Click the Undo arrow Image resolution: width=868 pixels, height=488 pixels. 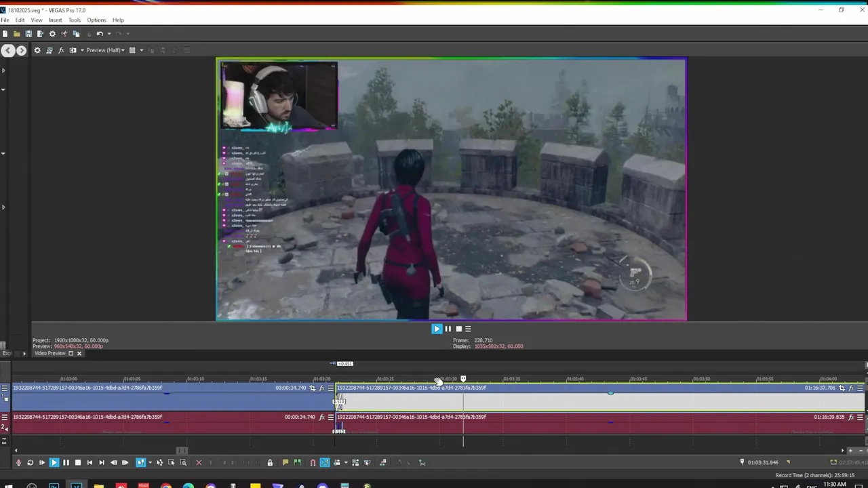pyautogui.click(x=100, y=34)
